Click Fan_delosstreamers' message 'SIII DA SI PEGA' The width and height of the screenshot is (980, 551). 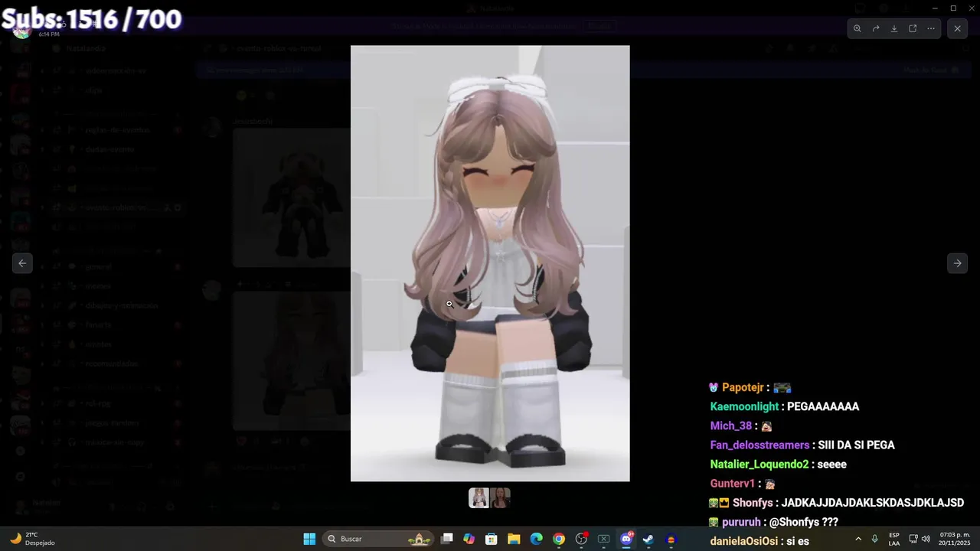(x=856, y=445)
